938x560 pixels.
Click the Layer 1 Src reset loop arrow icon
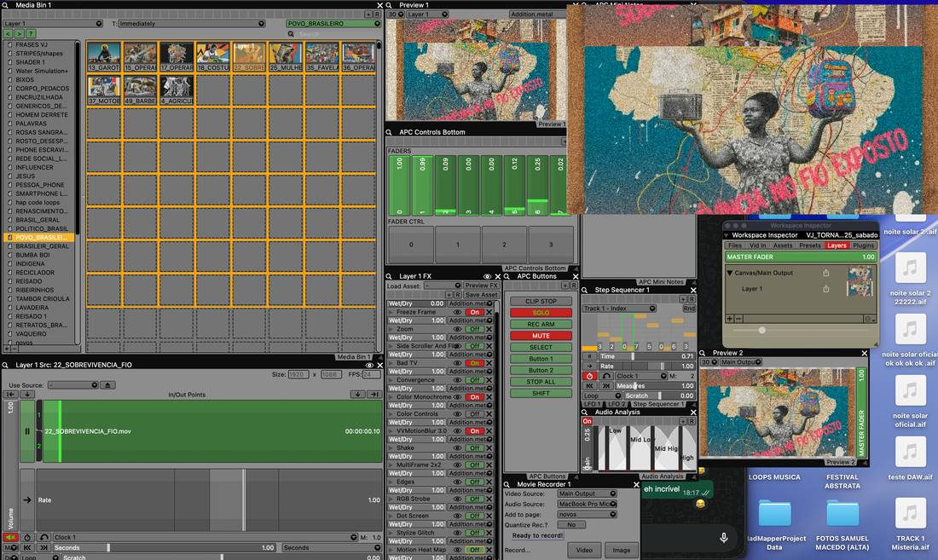[x=43, y=537]
